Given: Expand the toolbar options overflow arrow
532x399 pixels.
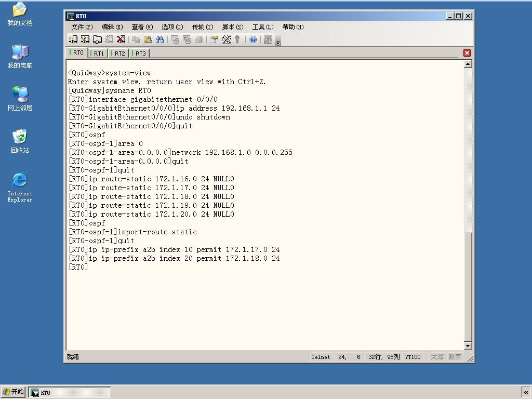Looking at the screenshot, I should pyautogui.click(x=278, y=42).
